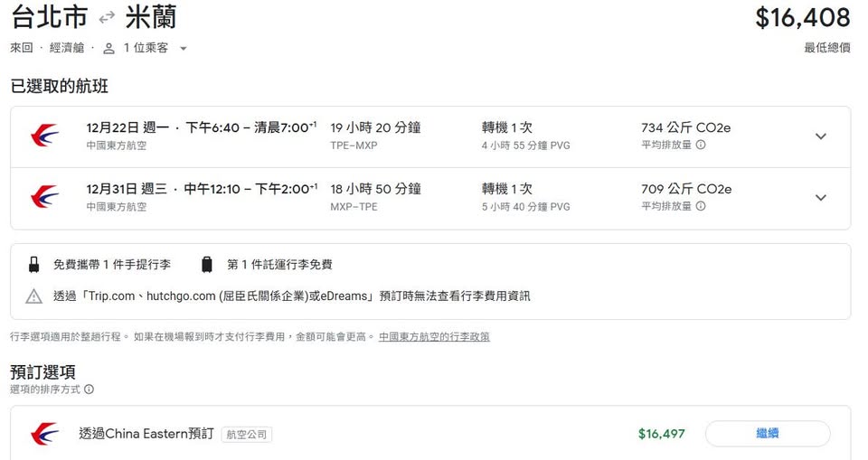868x460 pixels.
Task: Click the $16,497 booking price
Action: pyautogui.click(x=661, y=434)
